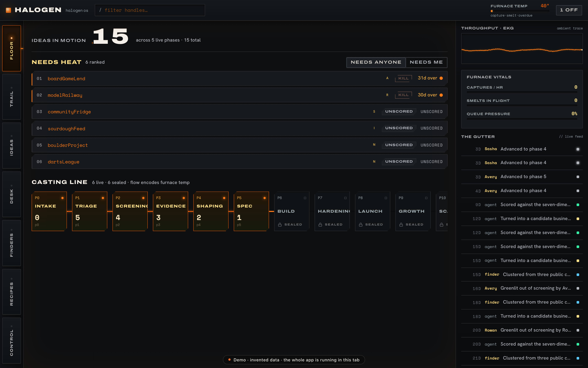Toggle the NEEDS ME filter
588x368 pixels.
(426, 62)
